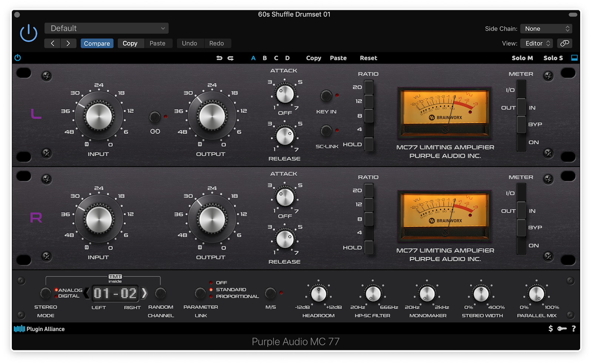This screenshot has width=592, height=364.
Task: Click the Undo button
Action: pos(189,43)
